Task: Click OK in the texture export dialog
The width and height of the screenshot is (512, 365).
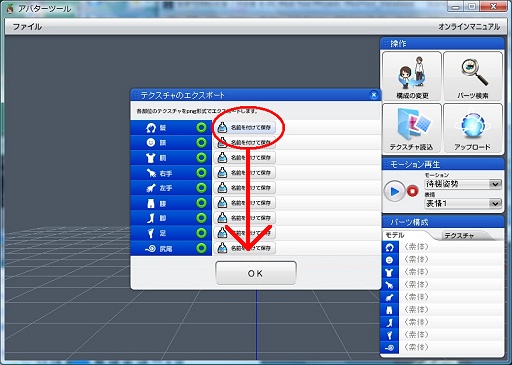Action: (x=256, y=273)
